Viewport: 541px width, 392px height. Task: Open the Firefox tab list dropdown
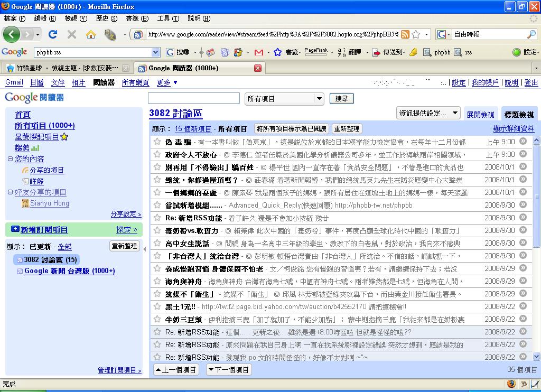coord(536,68)
